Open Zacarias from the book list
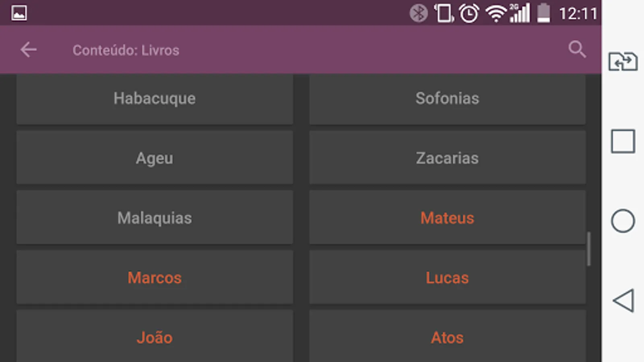This screenshot has width=644, height=362. (x=447, y=158)
